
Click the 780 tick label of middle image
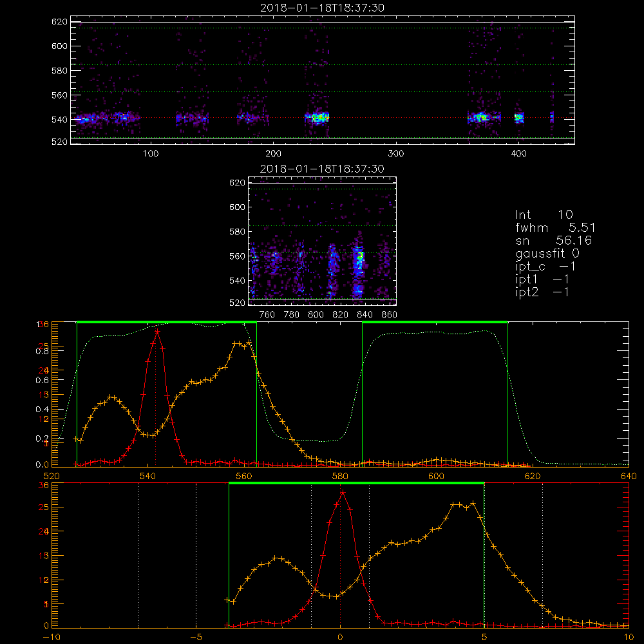click(x=292, y=315)
